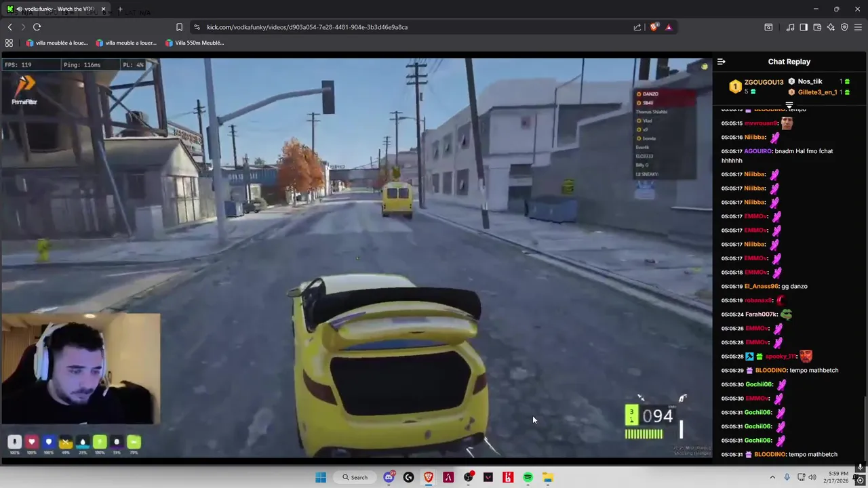
Task: Go back with the browser back arrow
Action: tap(9, 27)
